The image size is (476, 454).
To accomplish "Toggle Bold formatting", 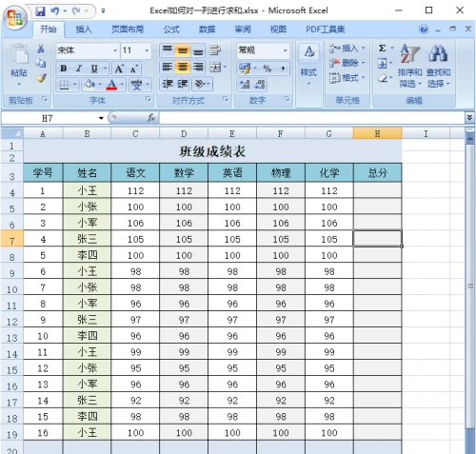I will click(x=64, y=69).
